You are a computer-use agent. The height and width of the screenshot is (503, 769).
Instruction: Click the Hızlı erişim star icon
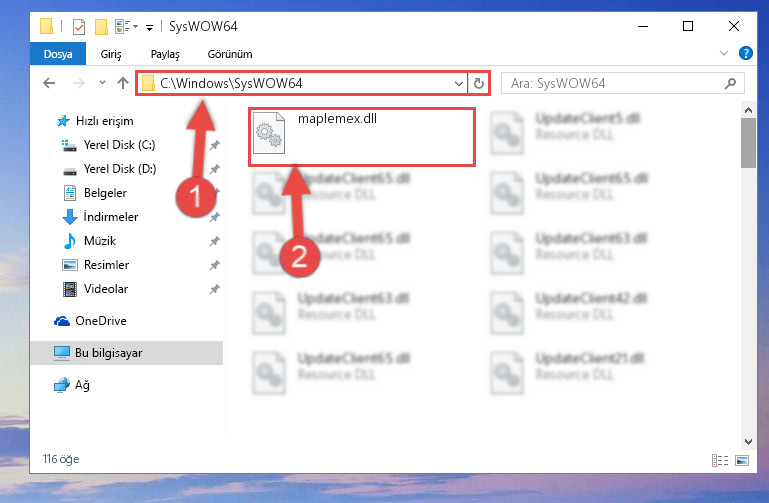[x=63, y=121]
